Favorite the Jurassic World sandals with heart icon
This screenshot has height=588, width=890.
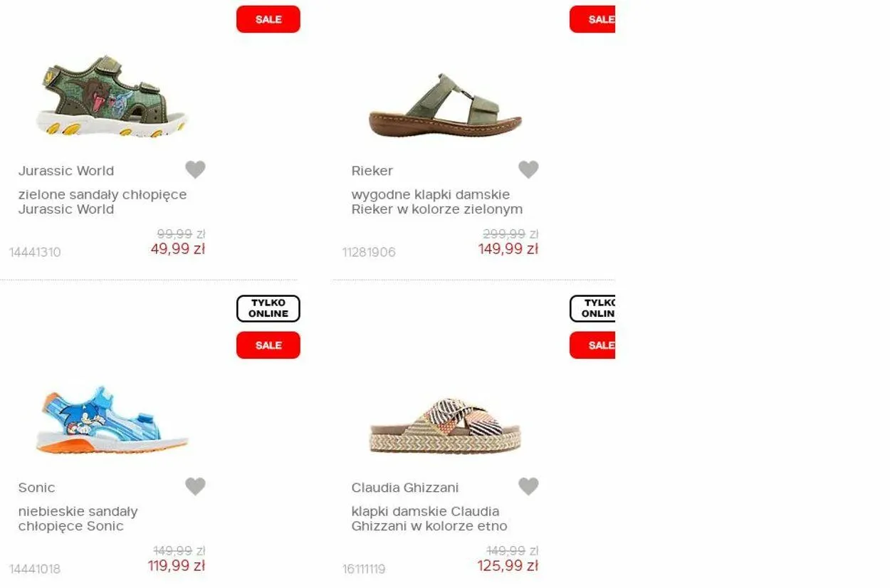(195, 169)
